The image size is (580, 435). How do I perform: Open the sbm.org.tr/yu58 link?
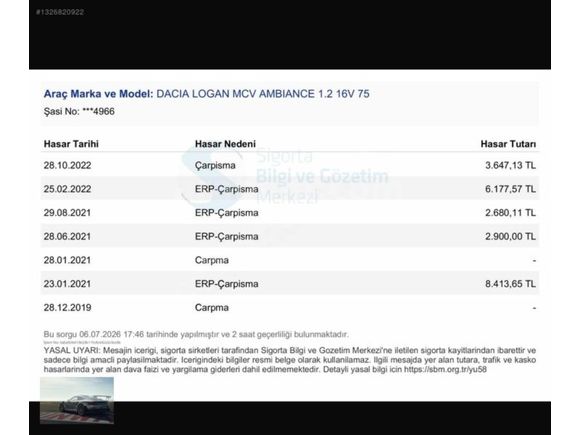click(445, 370)
